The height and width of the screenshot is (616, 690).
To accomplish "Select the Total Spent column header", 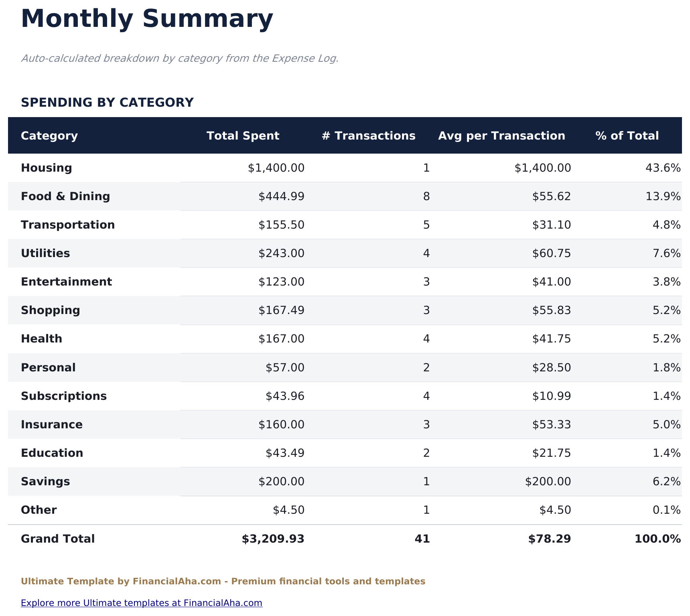I will pyautogui.click(x=243, y=136).
